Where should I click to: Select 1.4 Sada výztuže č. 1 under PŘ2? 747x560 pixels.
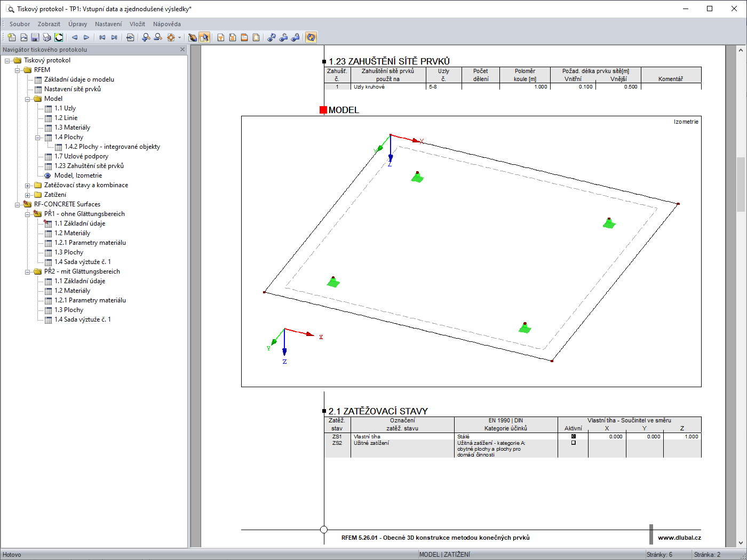83,319
